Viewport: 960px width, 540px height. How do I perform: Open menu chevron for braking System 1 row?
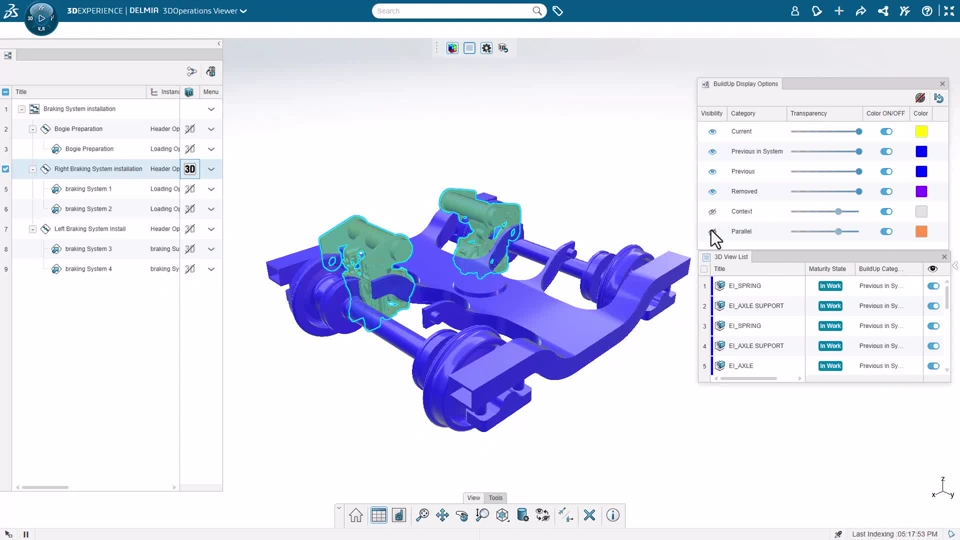pos(211,189)
